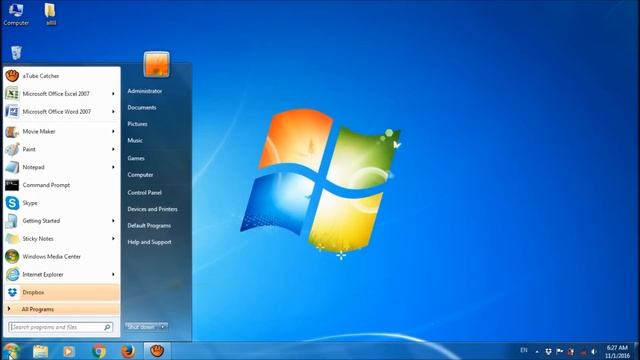Open Windows Explorer in taskbar
Viewport: 640px width, 360px height.
[40, 351]
